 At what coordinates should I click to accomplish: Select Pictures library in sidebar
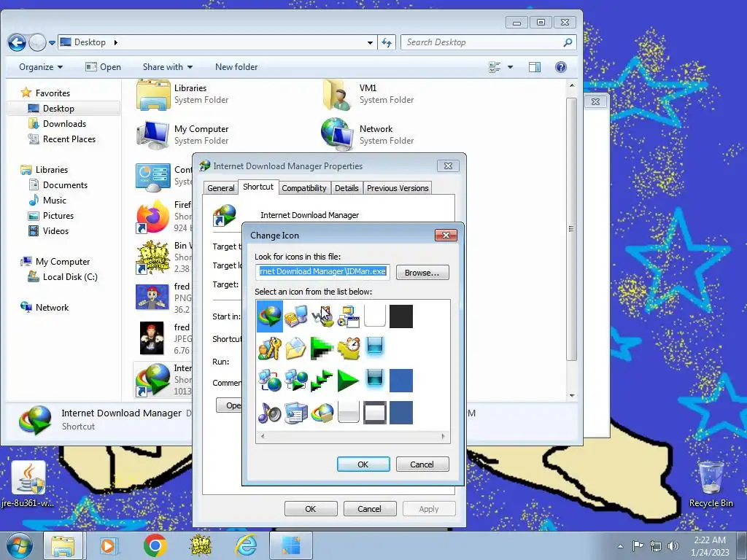click(58, 215)
